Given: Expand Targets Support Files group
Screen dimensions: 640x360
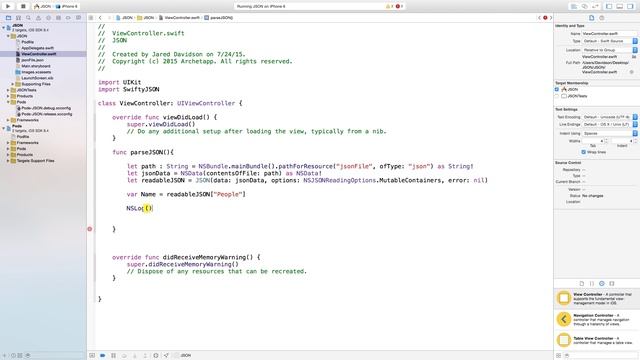Looking at the screenshot, I should [8, 161].
